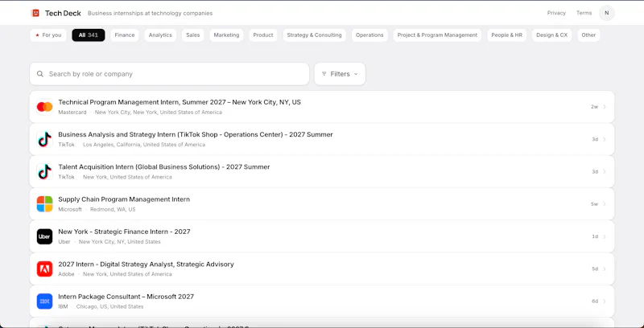Open chevron on Business Analysis and Strategy row
Screen dimensions: 644x328
pos(605,139)
